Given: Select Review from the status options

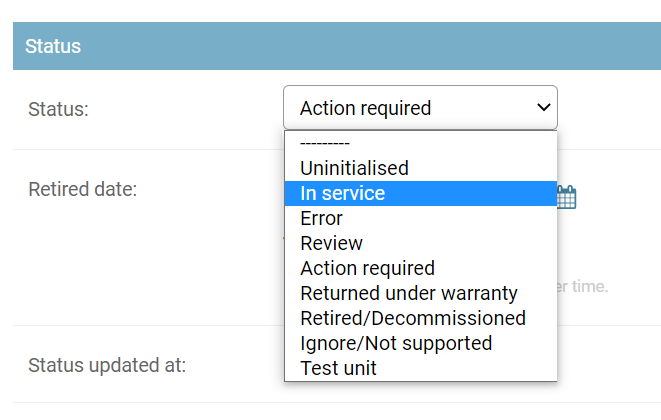Looking at the screenshot, I should coord(331,243).
